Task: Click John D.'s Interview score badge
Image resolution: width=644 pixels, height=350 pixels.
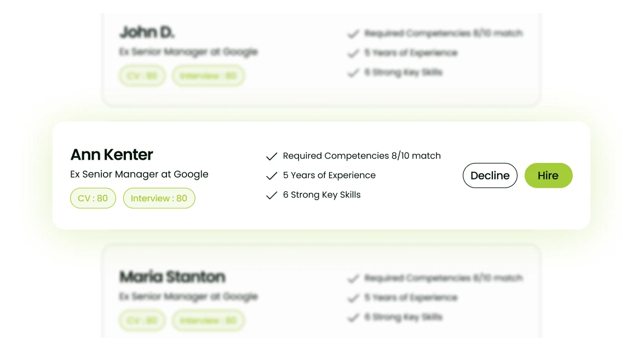Action: [208, 76]
